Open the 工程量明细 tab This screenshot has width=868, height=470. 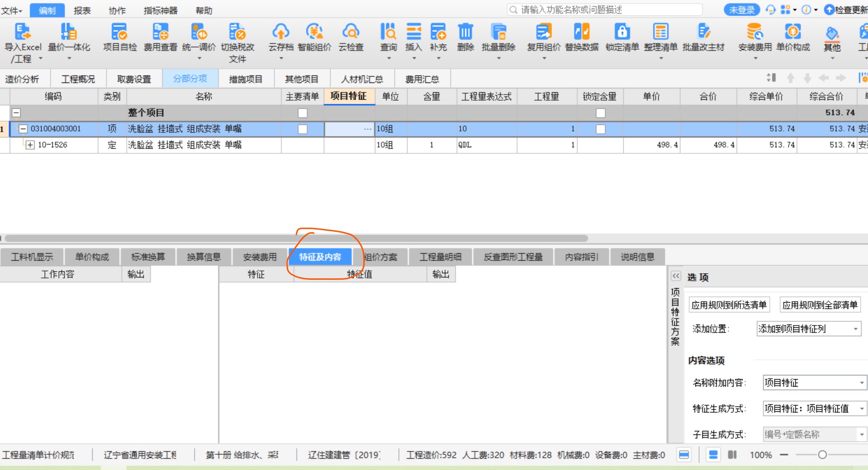click(x=440, y=257)
